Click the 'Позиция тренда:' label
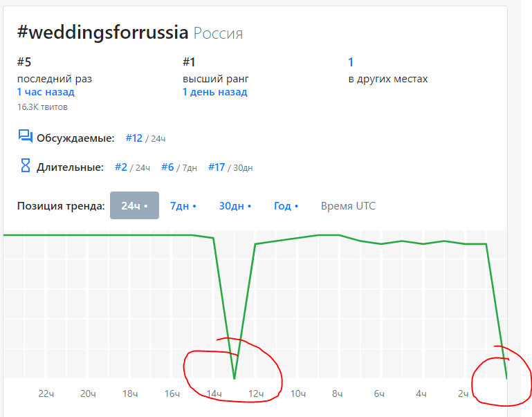This screenshot has height=417, width=532. pos(61,206)
